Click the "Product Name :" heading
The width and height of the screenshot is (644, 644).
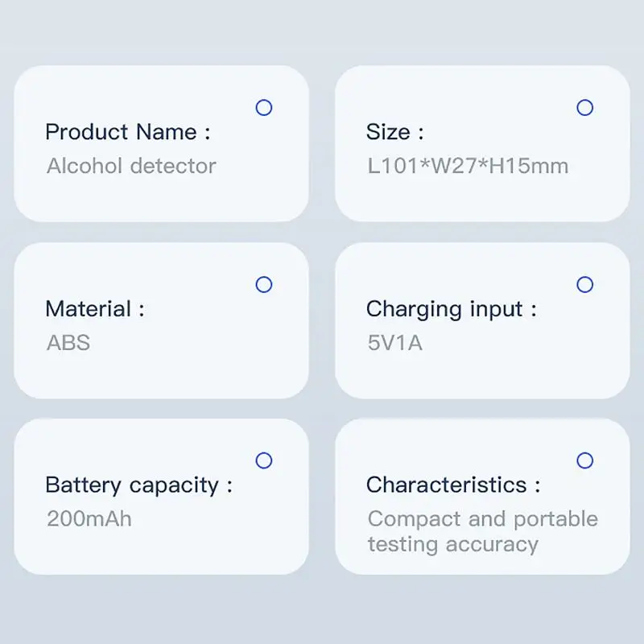point(127,132)
